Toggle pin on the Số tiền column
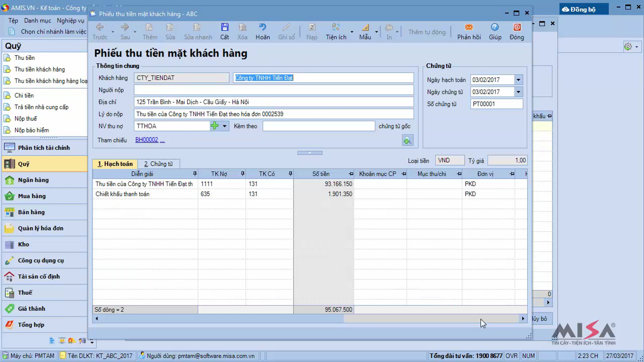This screenshot has width=644, height=362. coord(351,174)
